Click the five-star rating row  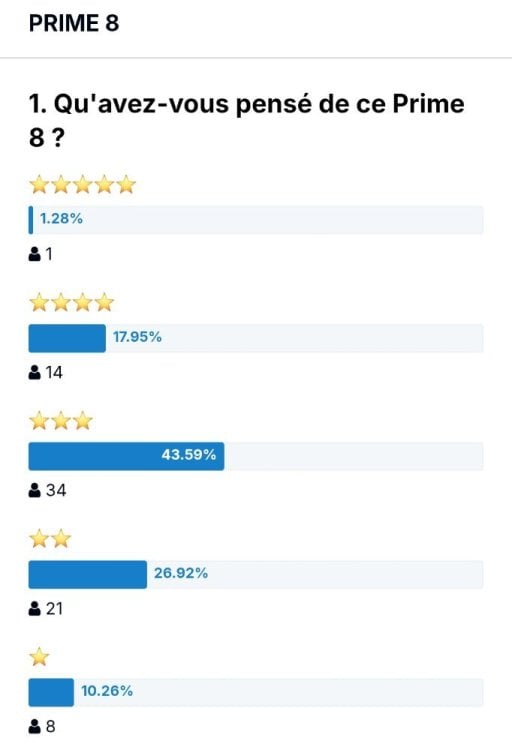click(83, 185)
